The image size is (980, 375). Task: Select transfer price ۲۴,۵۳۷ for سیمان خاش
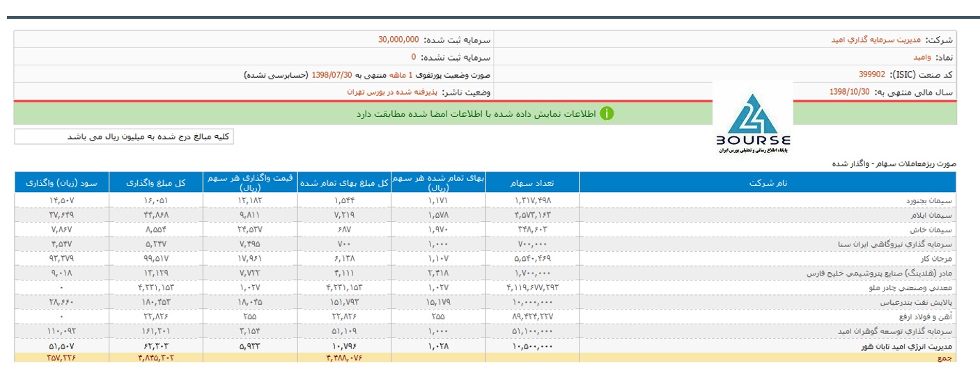pyautogui.click(x=250, y=230)
